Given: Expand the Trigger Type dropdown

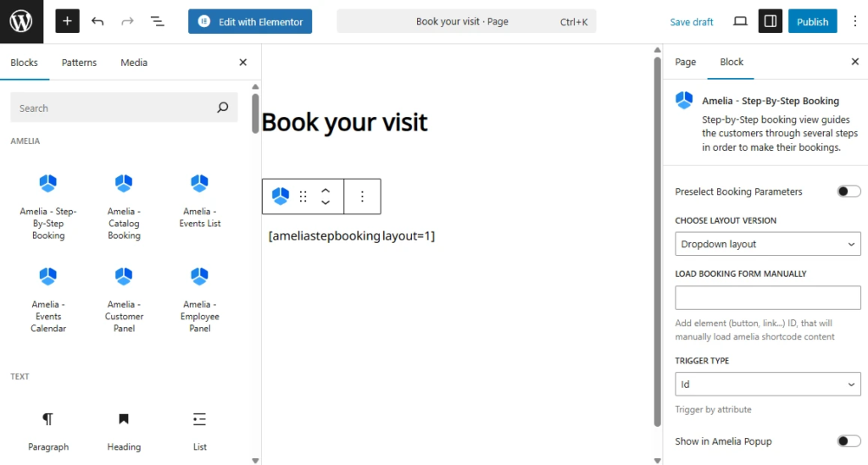Looking at the screenshot, I should (x=768, y=385).
